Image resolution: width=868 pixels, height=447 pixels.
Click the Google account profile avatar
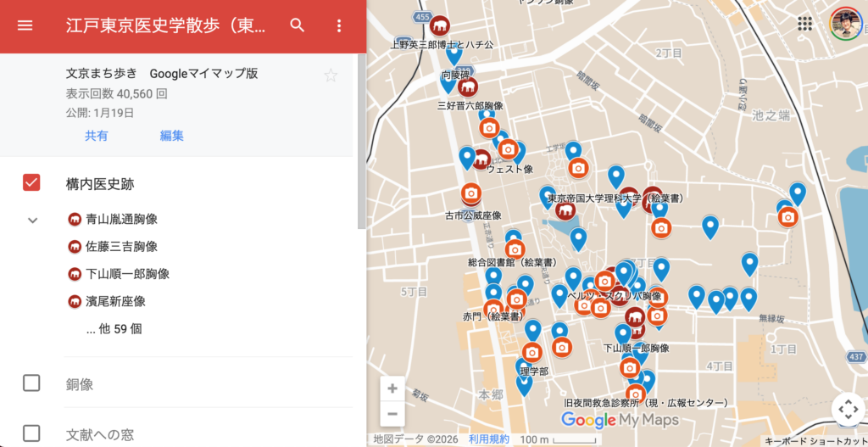click(x=844, y=24)
